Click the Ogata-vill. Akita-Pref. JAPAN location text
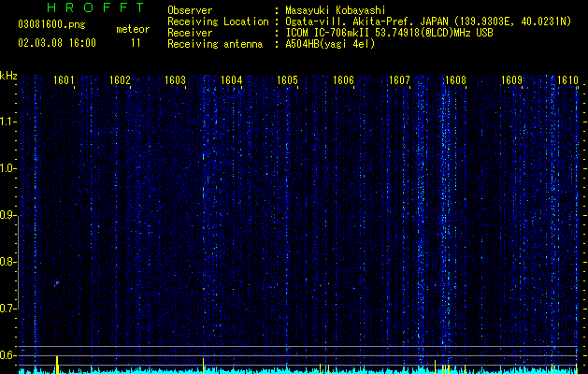 [428, 22]
